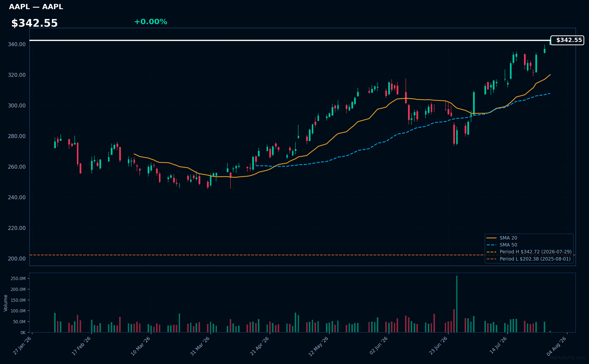Click the 220.00 price axis label
Viewport: 589px width, 364px height.
(17, 228)
